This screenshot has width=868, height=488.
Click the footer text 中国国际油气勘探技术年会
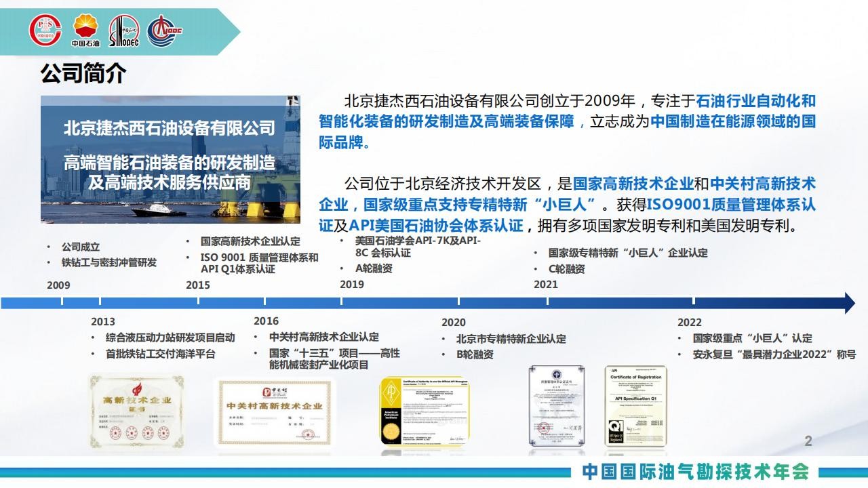pyautogui.click(x=696, y=471)
